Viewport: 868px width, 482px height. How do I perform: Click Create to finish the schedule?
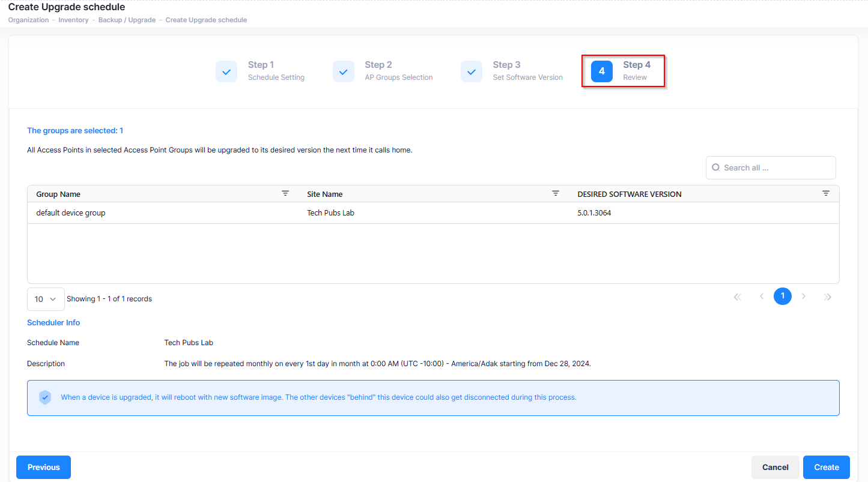(826, 467)
